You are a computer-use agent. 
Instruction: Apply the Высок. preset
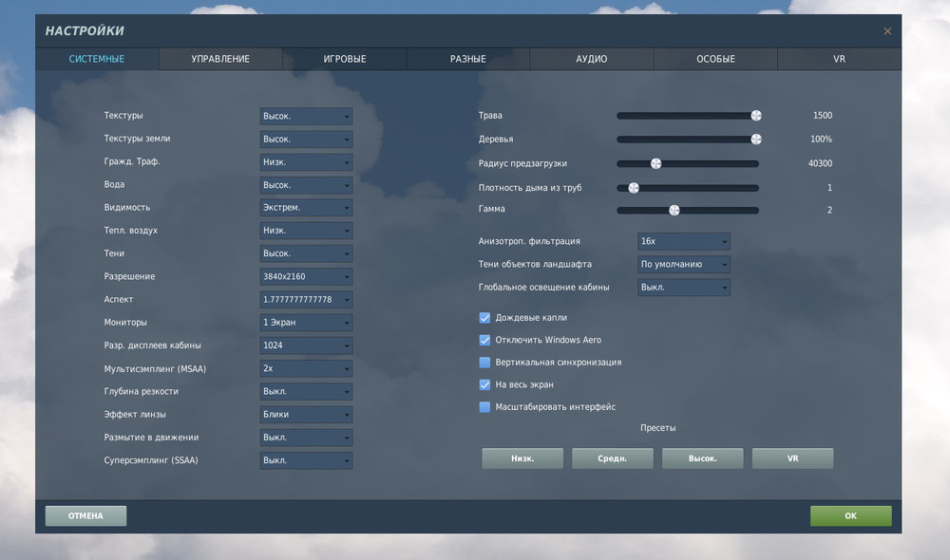click(x=703, y=458)
